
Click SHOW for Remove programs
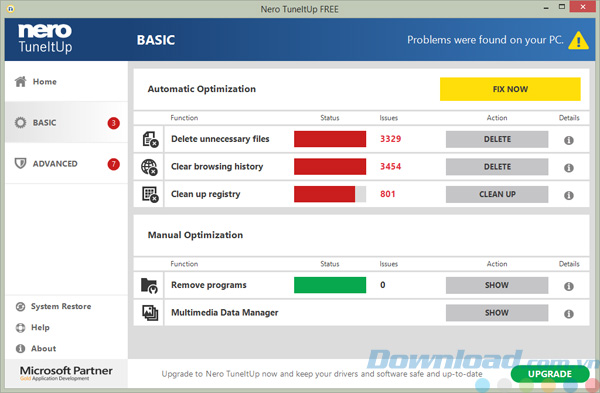(x=497, y=285)
